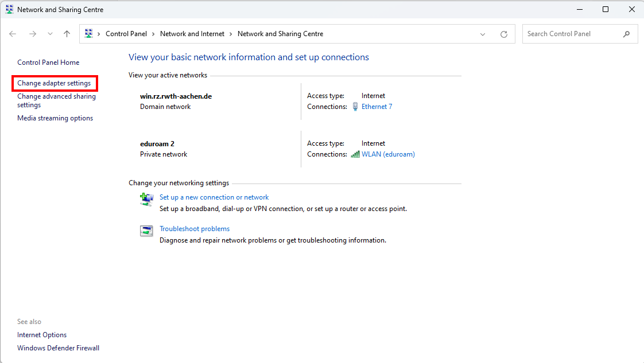Maximize the Network and Sharing Centre window
This screenshot has height=363, width=644.
tap(606, 9)
